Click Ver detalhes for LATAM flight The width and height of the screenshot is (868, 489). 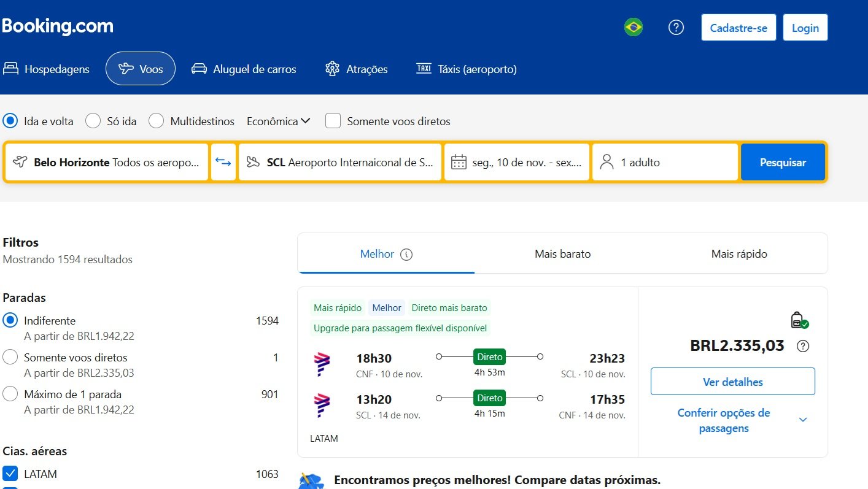(733, 382)
